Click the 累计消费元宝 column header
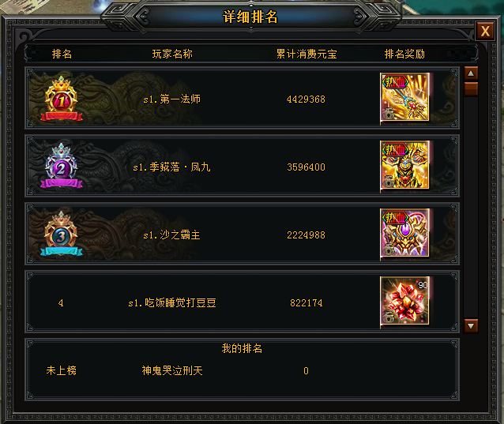This screenshot has width=504, height=424. tap(307, 54)
